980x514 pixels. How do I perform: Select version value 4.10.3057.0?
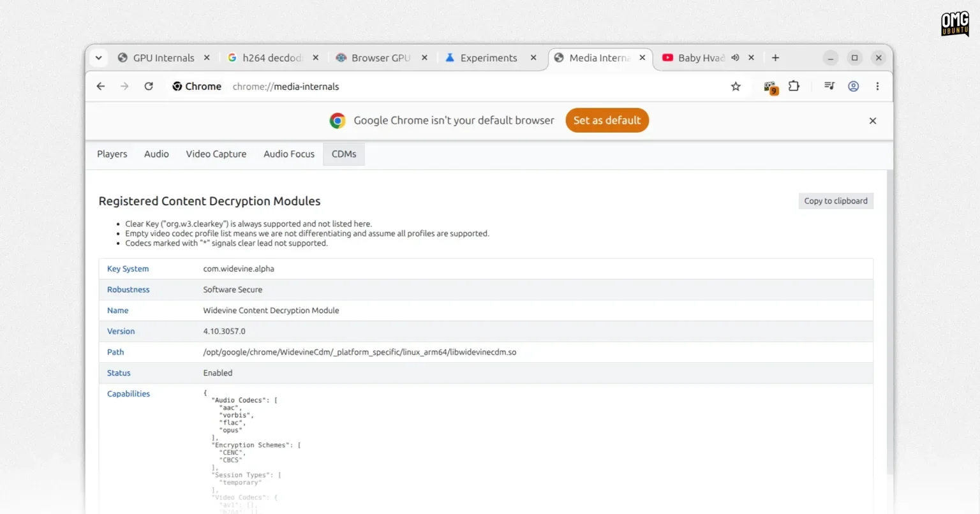click(224, 331)
